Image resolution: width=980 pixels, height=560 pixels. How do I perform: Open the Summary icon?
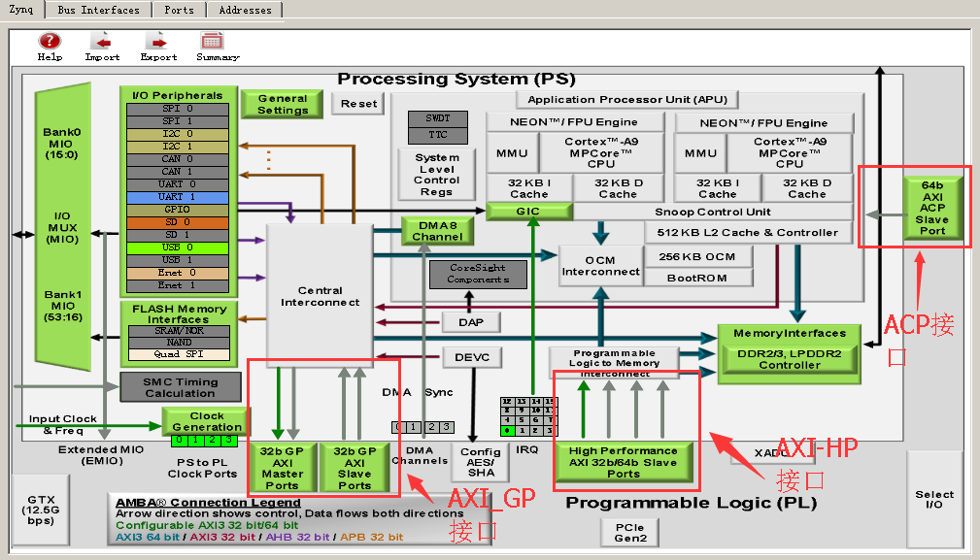[x=212, y=41]
